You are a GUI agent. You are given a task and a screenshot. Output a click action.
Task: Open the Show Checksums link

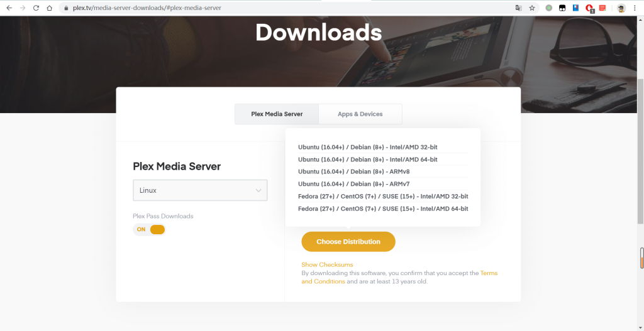click(327, 264)
